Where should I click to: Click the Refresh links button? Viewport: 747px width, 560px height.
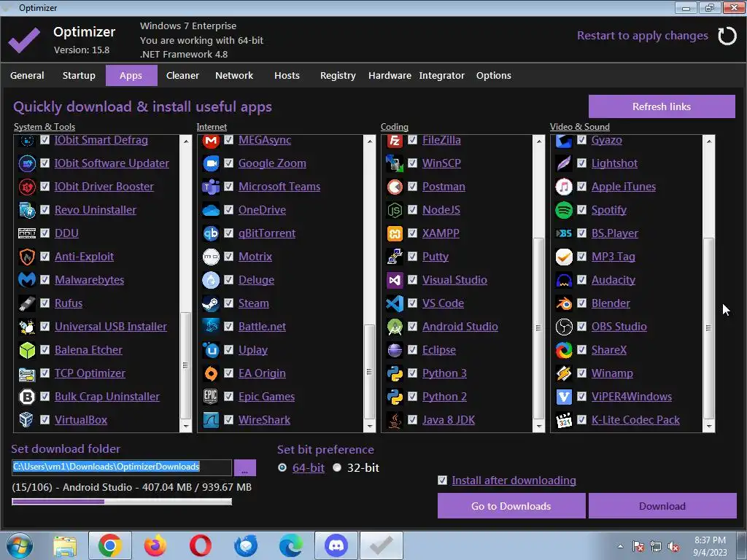(662, 106)
